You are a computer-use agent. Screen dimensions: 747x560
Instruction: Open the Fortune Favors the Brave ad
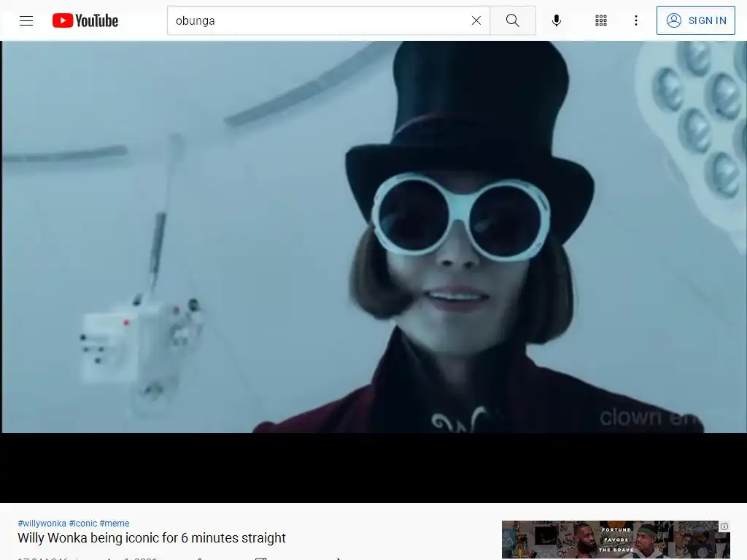[616, 540]
